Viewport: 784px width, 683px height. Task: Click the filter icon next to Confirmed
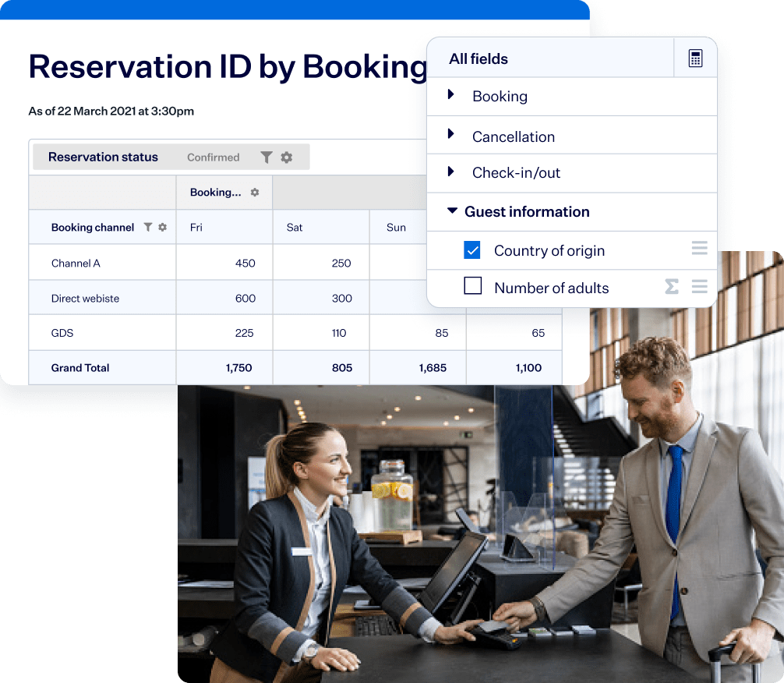pos(267,157)
